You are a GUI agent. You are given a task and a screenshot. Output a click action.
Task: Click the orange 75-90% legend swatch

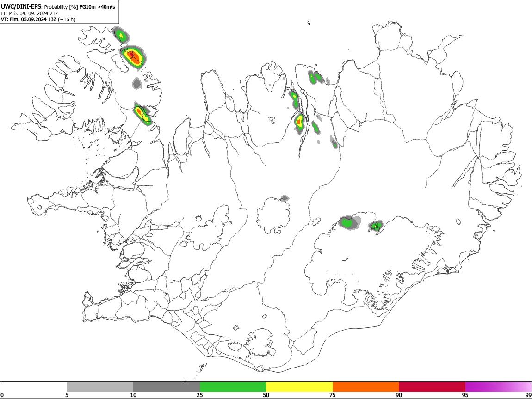365,387
